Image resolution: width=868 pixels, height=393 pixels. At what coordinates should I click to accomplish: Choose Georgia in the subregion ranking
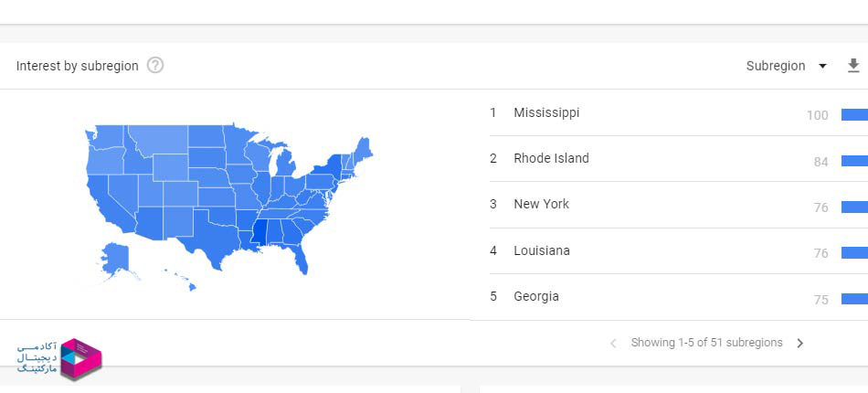536,297
